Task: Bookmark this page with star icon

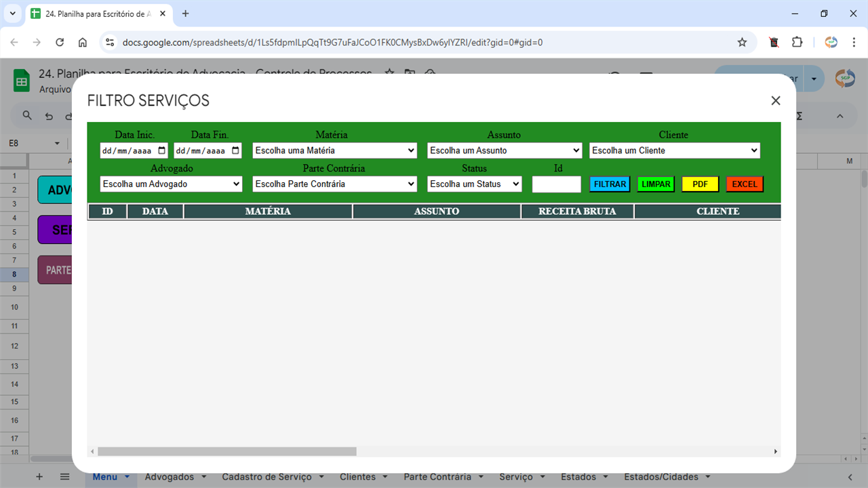Action: 742,42
